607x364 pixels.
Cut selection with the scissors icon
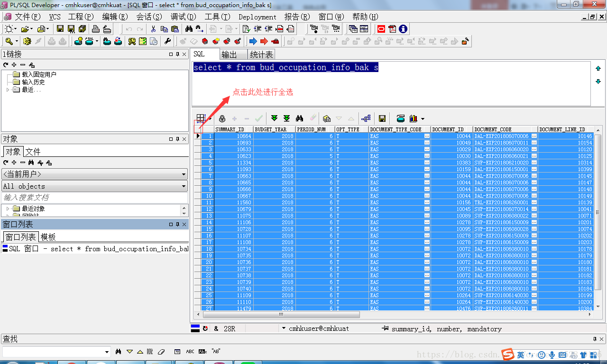pos(153,29)
